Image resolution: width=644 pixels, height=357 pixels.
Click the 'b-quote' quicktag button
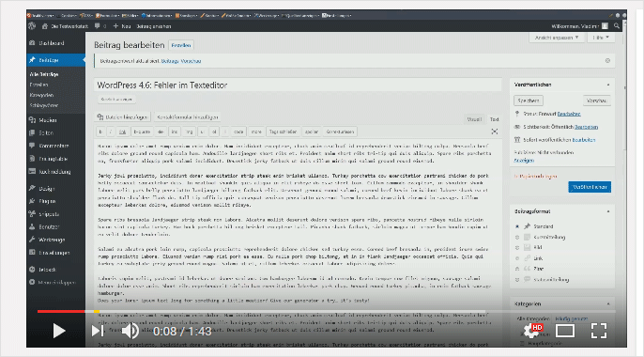tap(142, 132)
